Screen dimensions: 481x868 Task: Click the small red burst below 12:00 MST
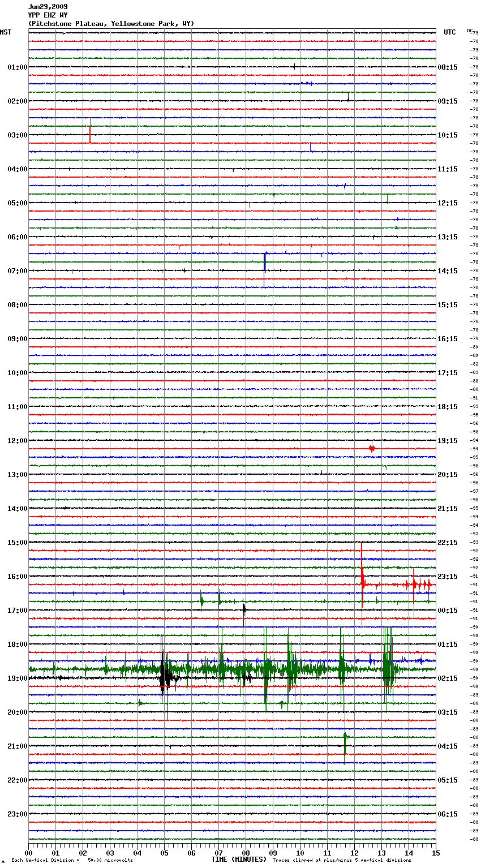point(372,448)
